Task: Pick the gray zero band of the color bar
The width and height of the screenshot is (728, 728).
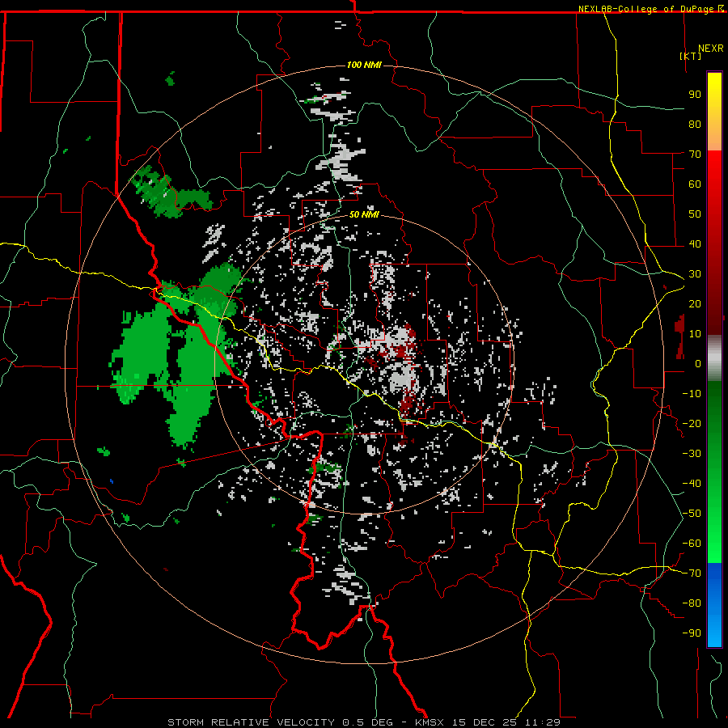Action: pos(714,360)
